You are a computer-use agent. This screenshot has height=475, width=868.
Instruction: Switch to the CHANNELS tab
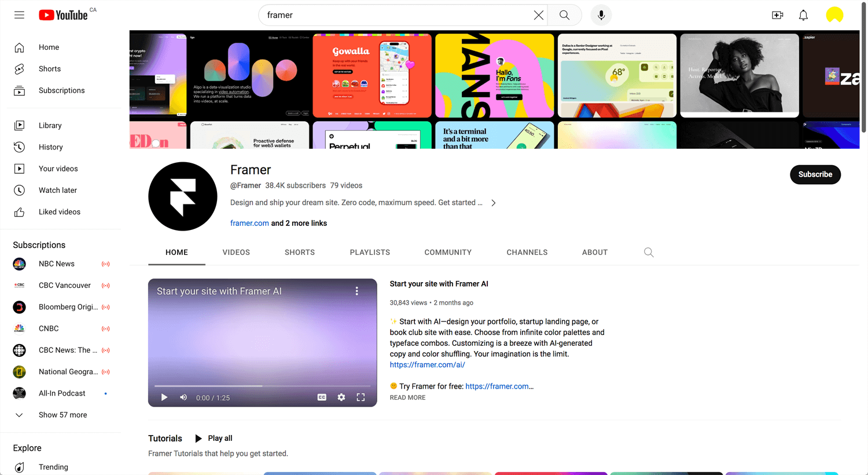pos(527,253)
